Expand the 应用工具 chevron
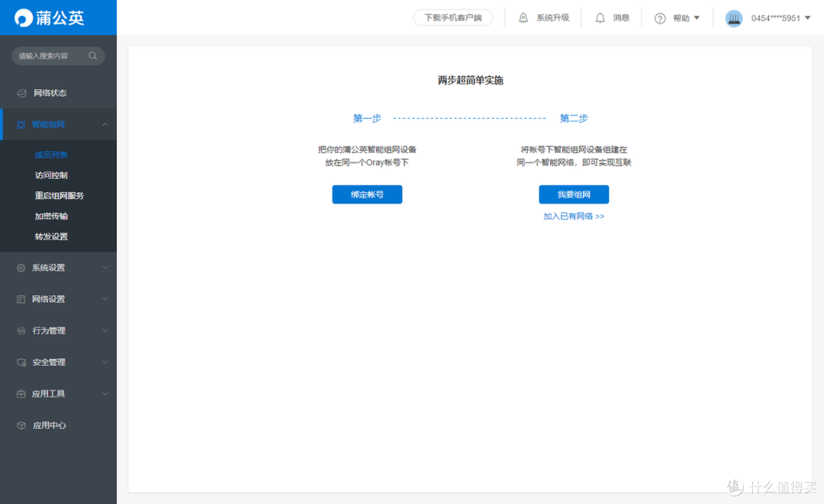Screen dimensions: 824x504 pos(105,393)
